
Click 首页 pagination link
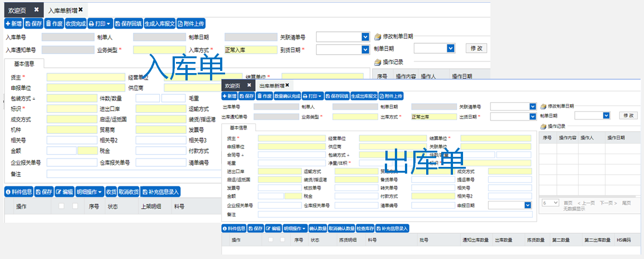[x=568, y=203]
